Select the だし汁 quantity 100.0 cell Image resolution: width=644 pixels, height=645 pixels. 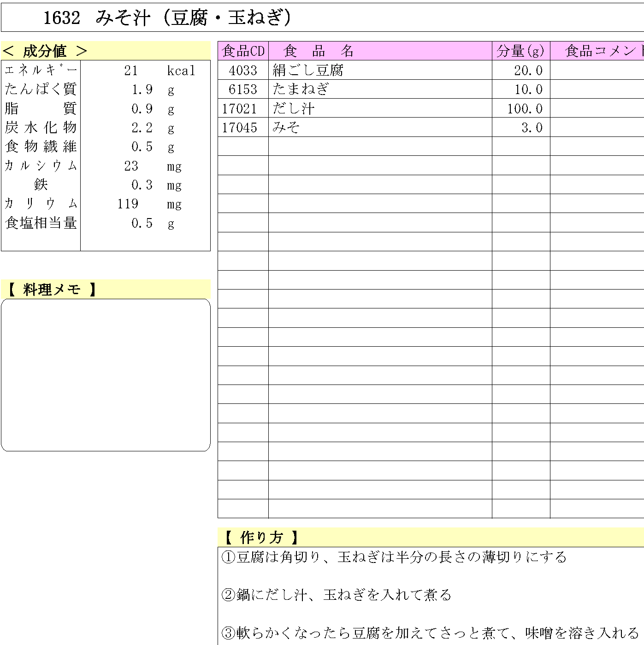tap(524, 109)
